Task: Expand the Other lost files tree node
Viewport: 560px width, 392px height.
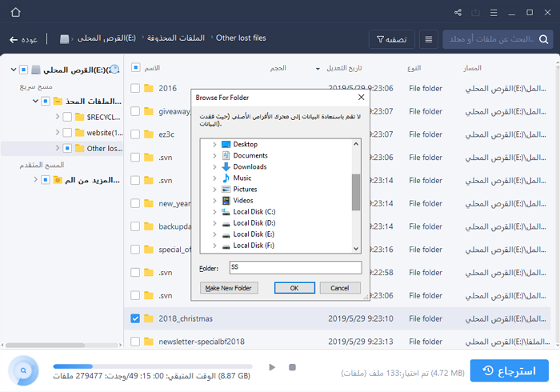Action: (58, 148)
